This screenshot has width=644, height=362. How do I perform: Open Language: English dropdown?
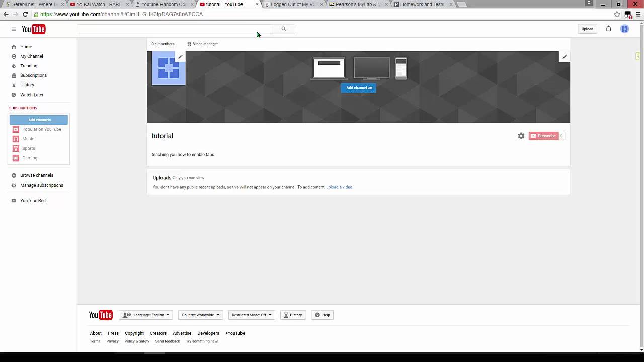(146, 315)
